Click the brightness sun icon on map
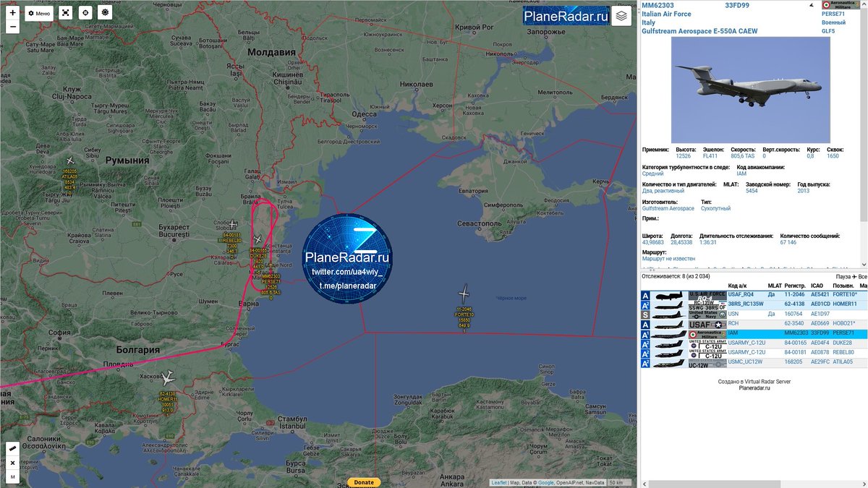868x488 pixels. coord(105,13)
